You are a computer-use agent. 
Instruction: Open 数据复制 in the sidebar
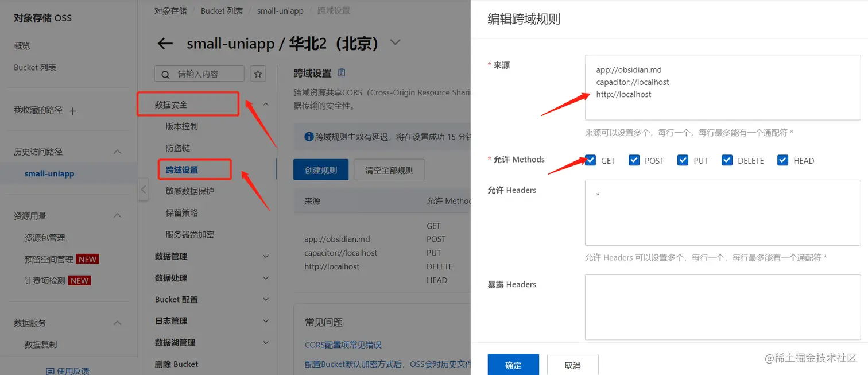click(x=41, y=345)
